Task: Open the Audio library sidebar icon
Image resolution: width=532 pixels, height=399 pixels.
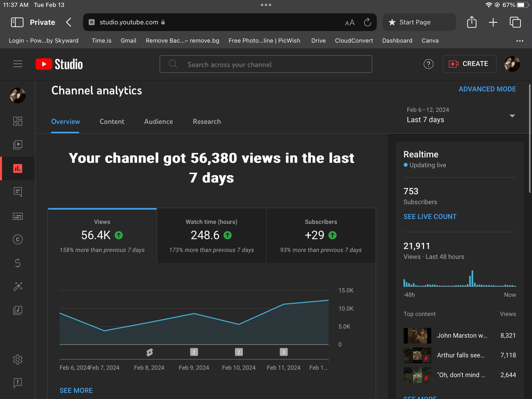Action: 18,310
